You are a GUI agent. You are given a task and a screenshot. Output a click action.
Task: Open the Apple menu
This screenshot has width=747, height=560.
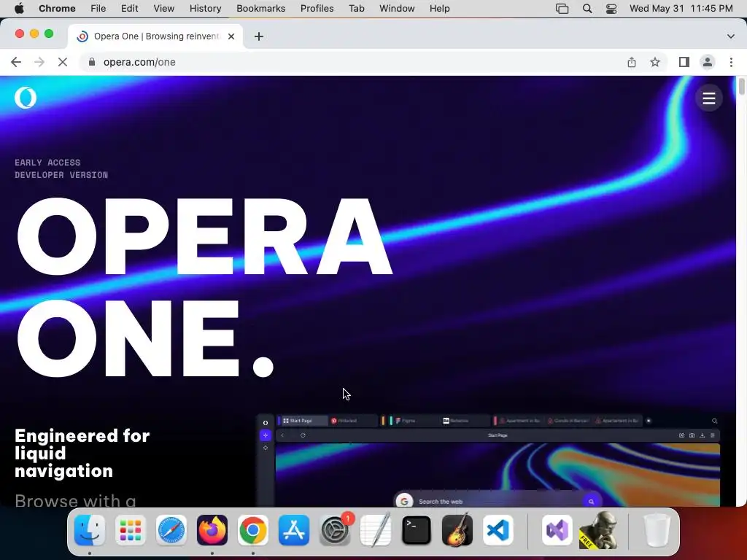point(19,9)
